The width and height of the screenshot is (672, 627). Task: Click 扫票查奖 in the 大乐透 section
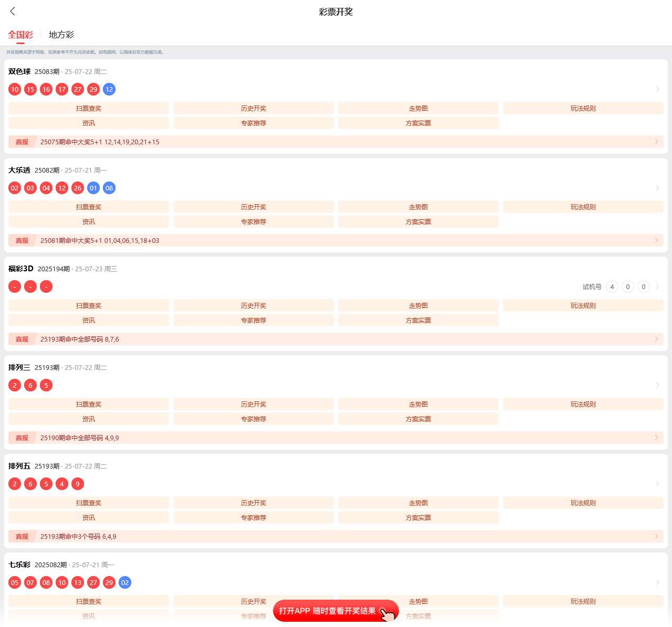click(x=89, y=207)
